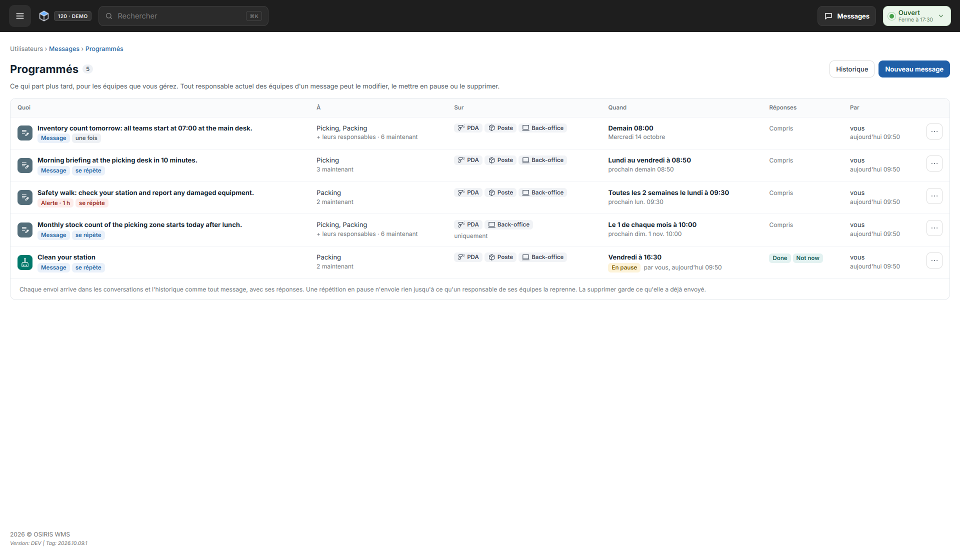Click the 'une fois' tag
The image size is (960, 560).
coord(86,138)
